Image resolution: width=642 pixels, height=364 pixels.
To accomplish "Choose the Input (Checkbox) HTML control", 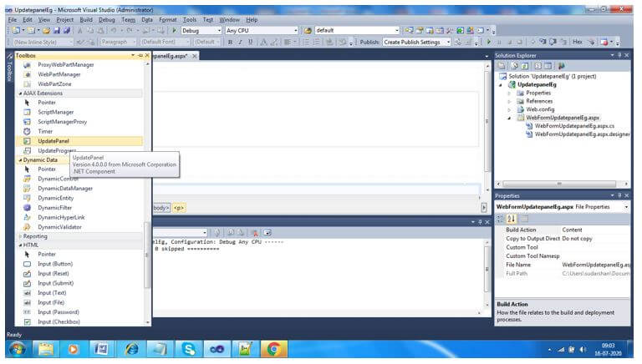I will pos(59,322).
